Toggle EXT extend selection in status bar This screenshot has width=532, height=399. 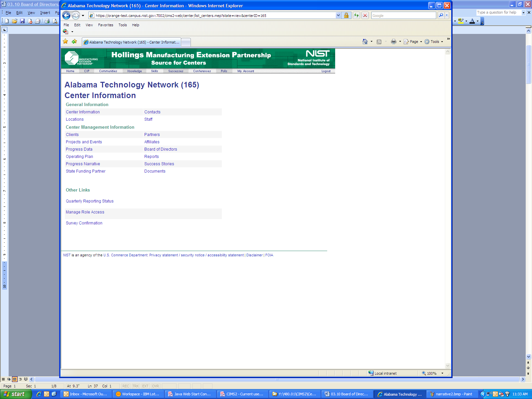click(x=145, y=386)
